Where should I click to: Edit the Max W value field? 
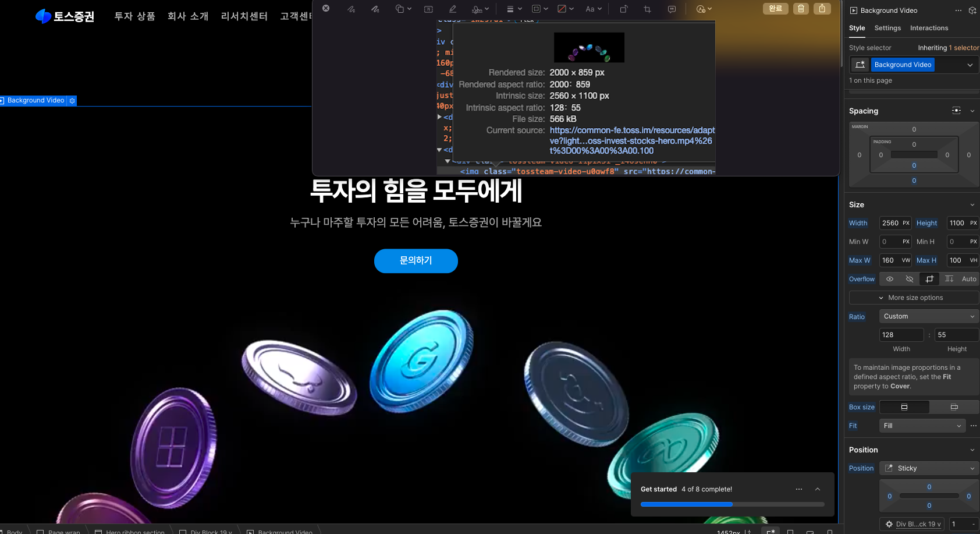[x=895, y=260]
